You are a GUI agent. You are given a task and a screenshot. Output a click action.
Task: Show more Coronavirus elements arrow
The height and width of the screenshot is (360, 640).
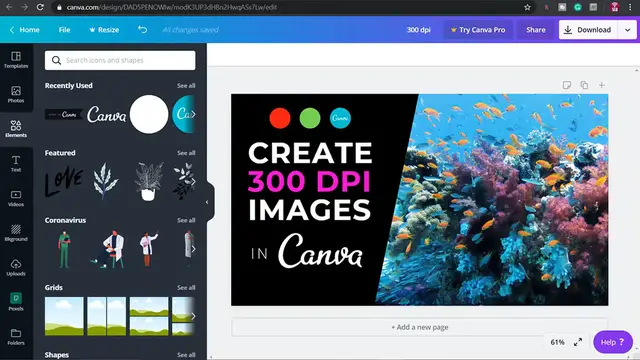point(193,249)
